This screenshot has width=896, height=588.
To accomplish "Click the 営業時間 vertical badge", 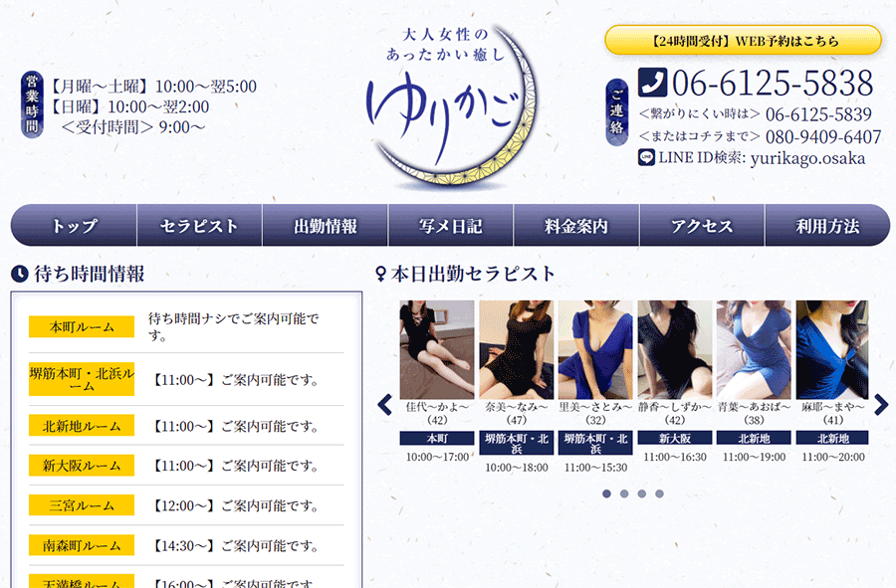I will click(32, 104).
